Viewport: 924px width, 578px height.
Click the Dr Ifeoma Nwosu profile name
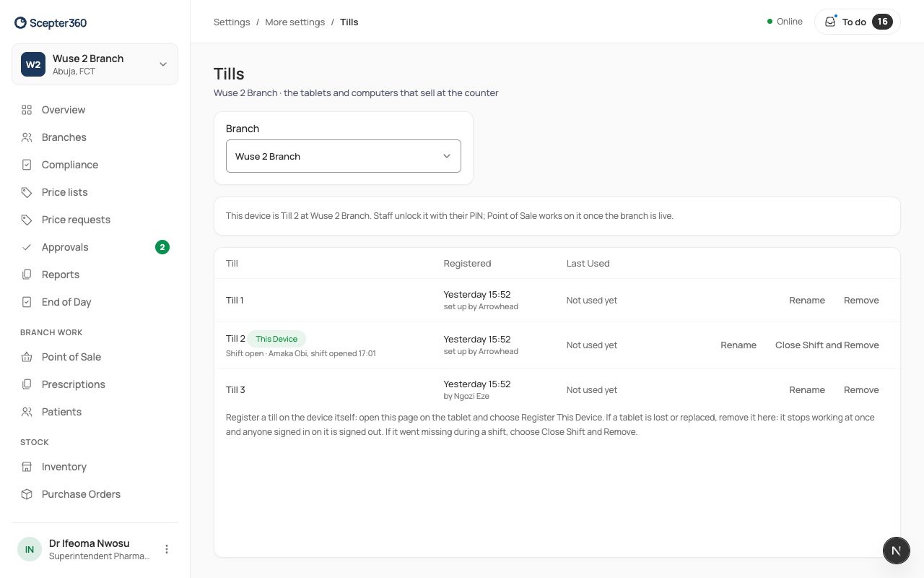click(x=90, y=543)
